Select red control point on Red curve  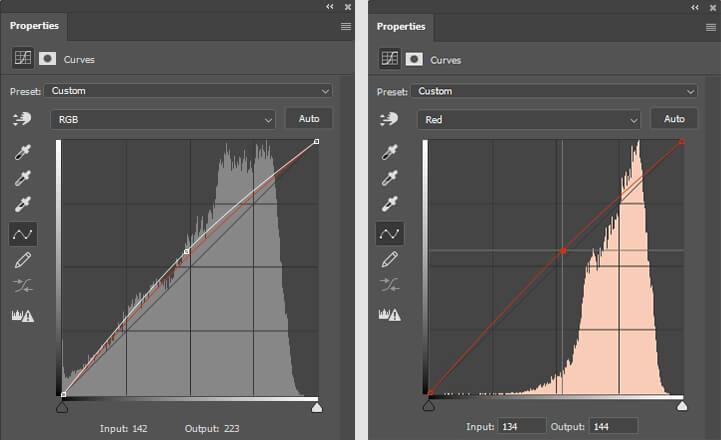click(563, 251)
